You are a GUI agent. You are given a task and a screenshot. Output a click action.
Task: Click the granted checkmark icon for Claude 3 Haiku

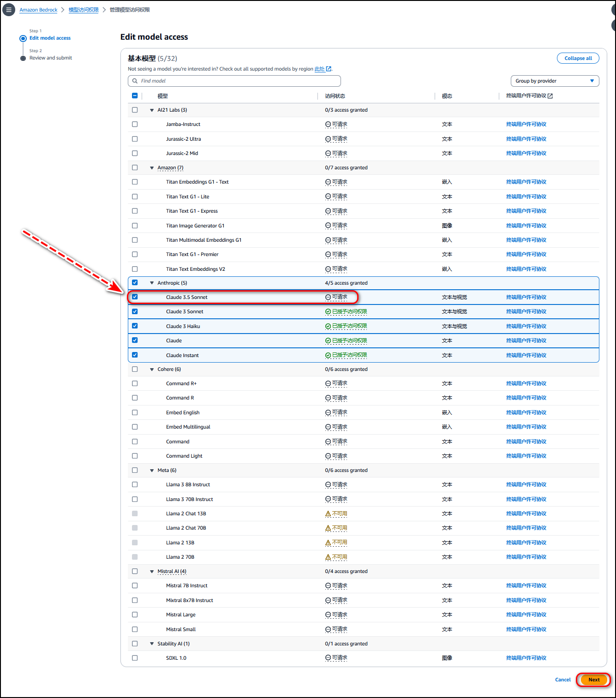(328, 326)
